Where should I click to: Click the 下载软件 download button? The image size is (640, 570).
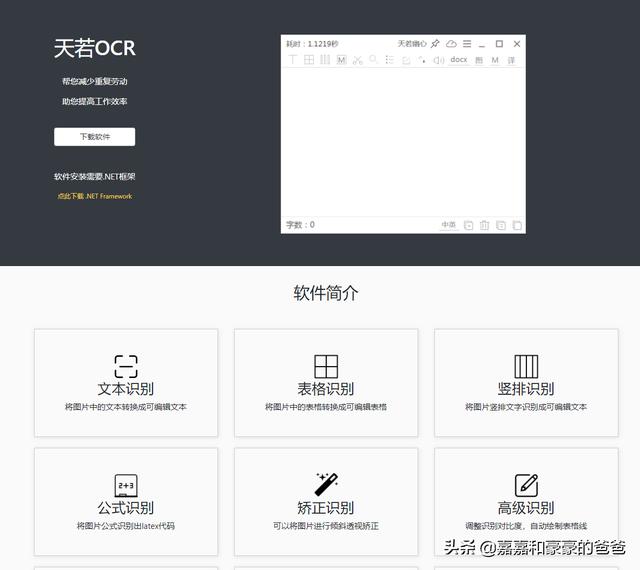[94, 136]
